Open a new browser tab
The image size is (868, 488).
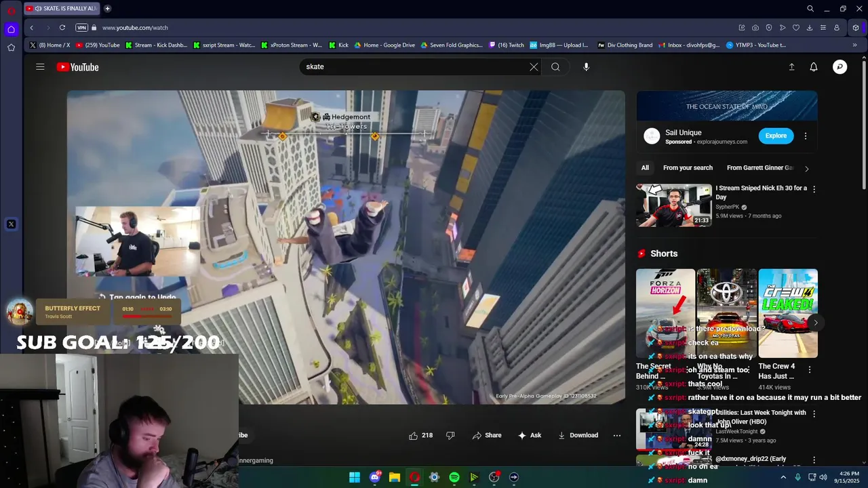point(107,9)
